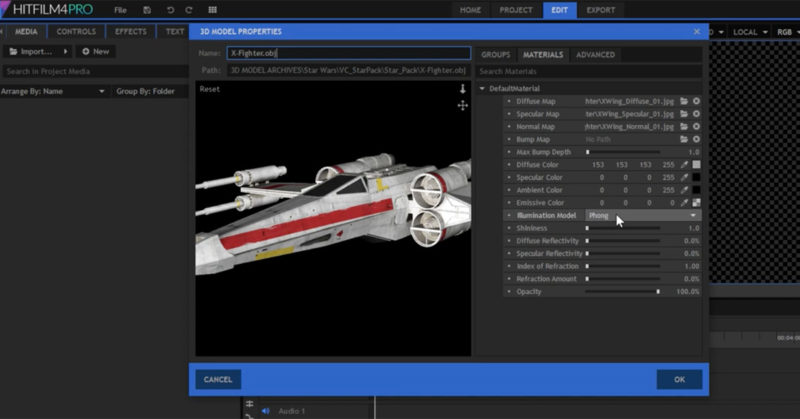This screenshot has width=800, height=419.
Task: Switch to the PROJECT screen tab
Action: point(516,10)
